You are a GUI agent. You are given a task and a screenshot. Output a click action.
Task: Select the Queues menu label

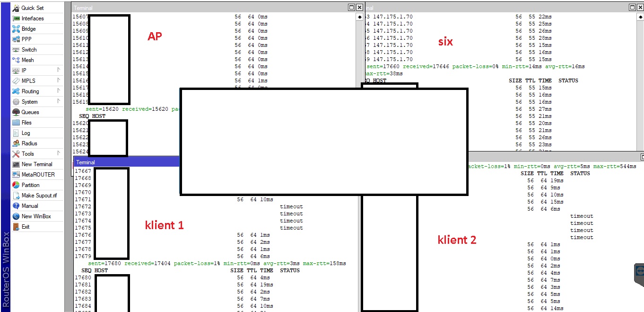tap(30, 112)
